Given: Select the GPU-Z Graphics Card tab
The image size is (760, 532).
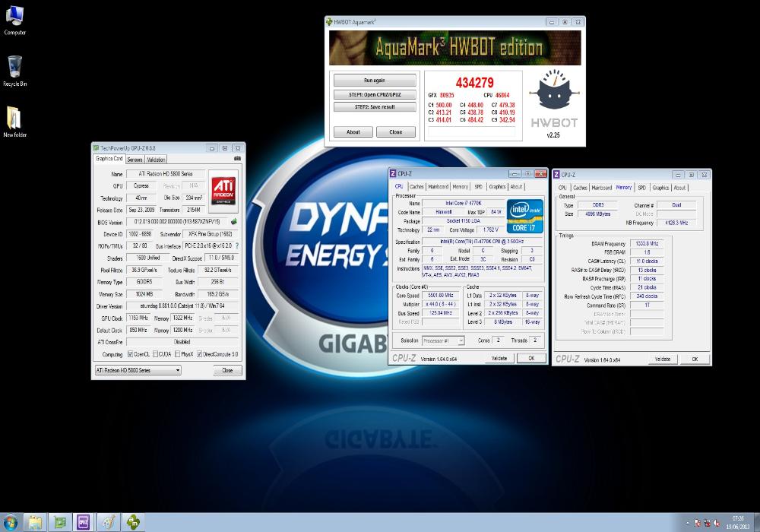Looking at the screenshot, I should point(109,158).
